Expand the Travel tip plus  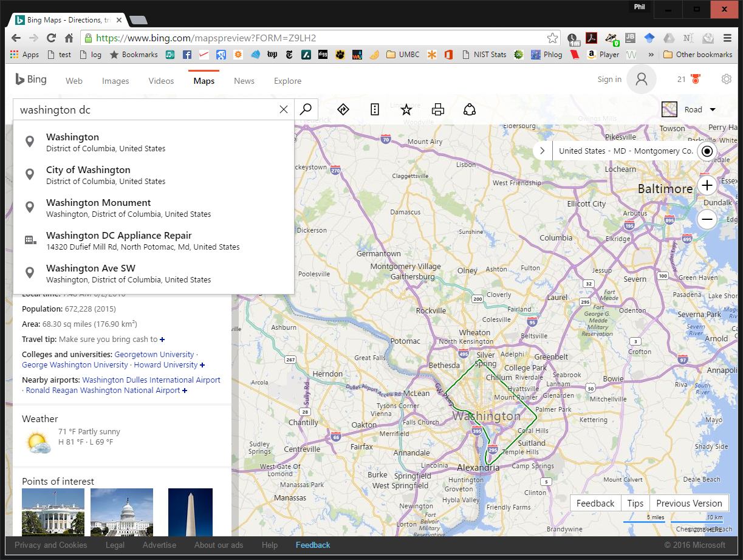click(162, 340)
